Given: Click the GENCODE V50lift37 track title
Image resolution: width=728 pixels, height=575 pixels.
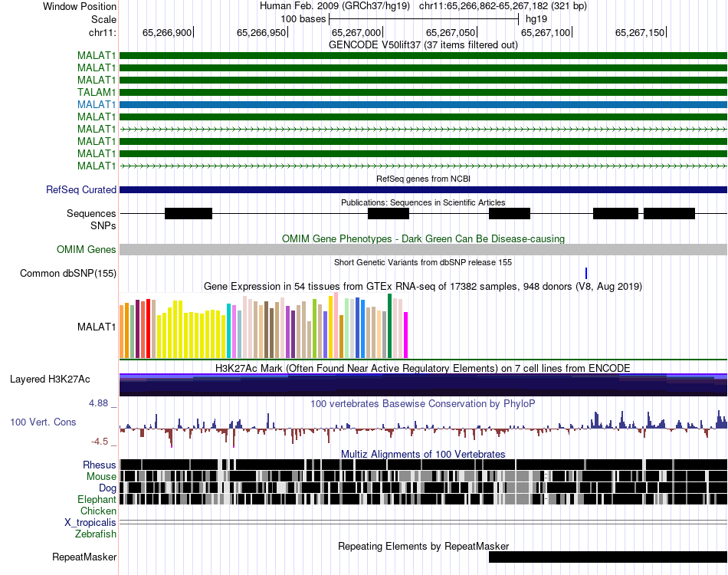Looking at the screenshot, I should click(x=423, y=44).
